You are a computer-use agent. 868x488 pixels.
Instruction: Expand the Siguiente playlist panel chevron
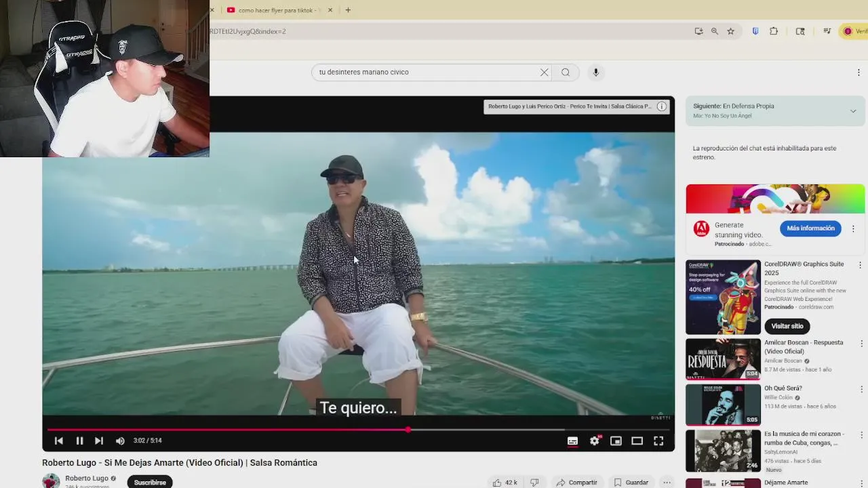pos(853,111)
